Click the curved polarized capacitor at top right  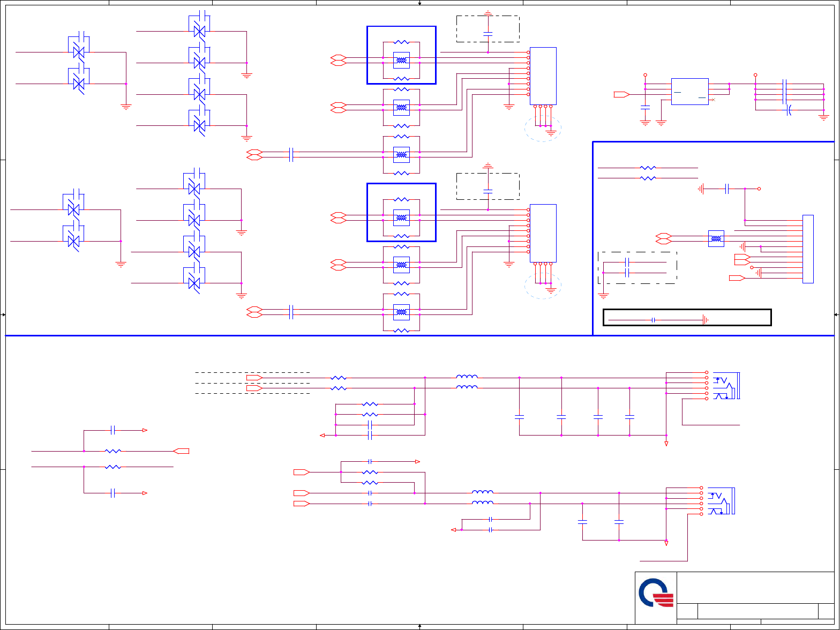tap(789, 110)
